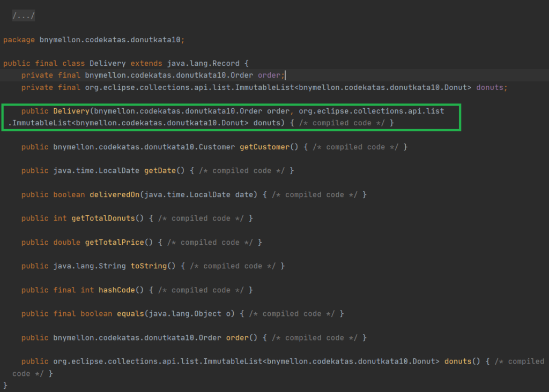
Task: Expand compiled code fold of deliveredOn
Action: click(314, 195)
